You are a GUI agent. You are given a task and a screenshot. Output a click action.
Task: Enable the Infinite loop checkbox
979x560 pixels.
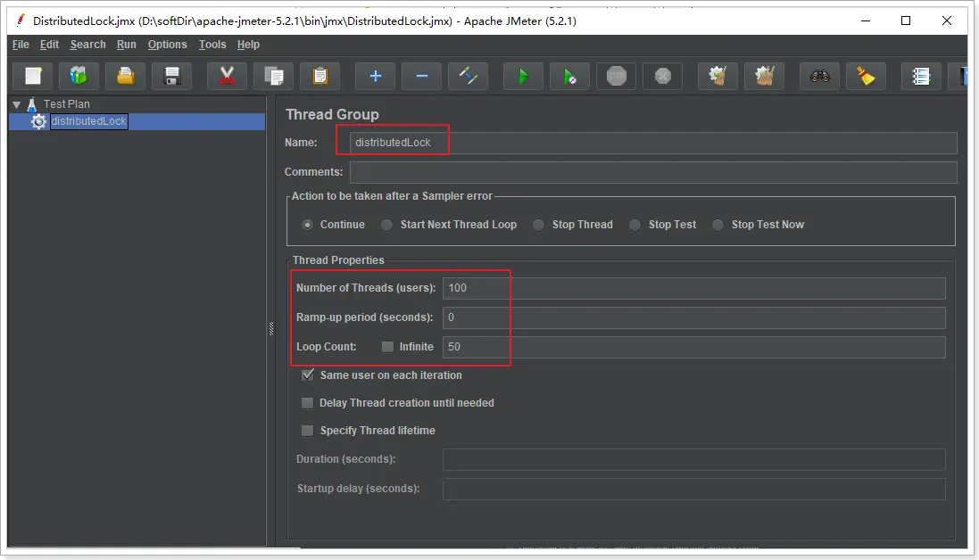pyautogui.click(x=387, y=347)
